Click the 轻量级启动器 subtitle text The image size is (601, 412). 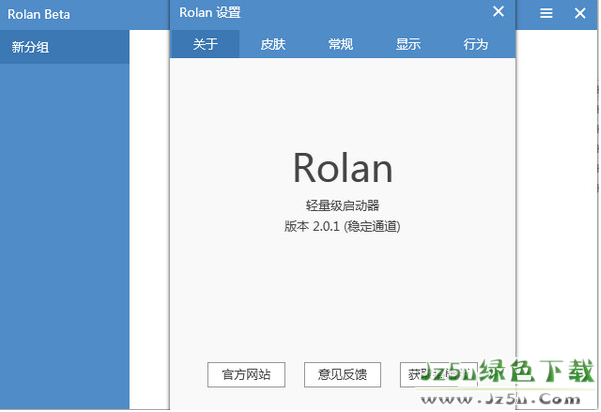[342, 205]
